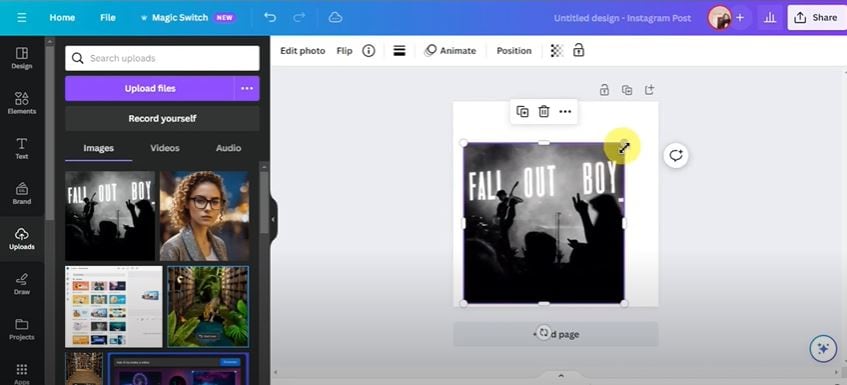Toggle the lock icon in toolbar
Viewport: 847px width, 385px height.
579,50
